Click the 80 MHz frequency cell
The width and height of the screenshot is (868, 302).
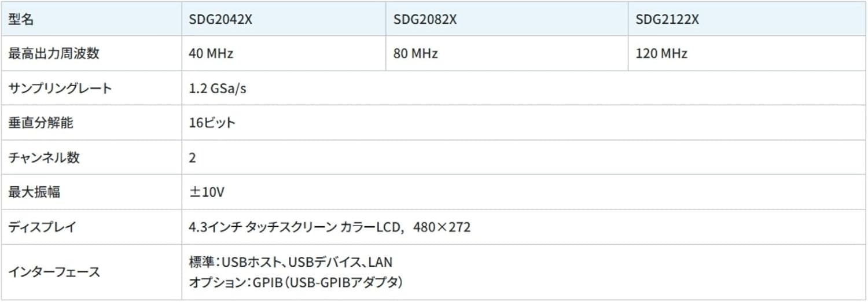coord(415,54)
